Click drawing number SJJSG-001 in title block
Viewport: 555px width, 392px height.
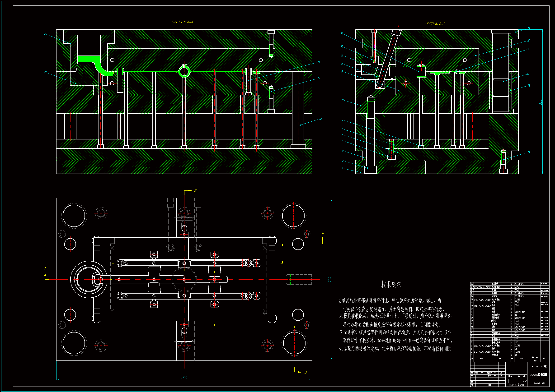click(539, 383)
